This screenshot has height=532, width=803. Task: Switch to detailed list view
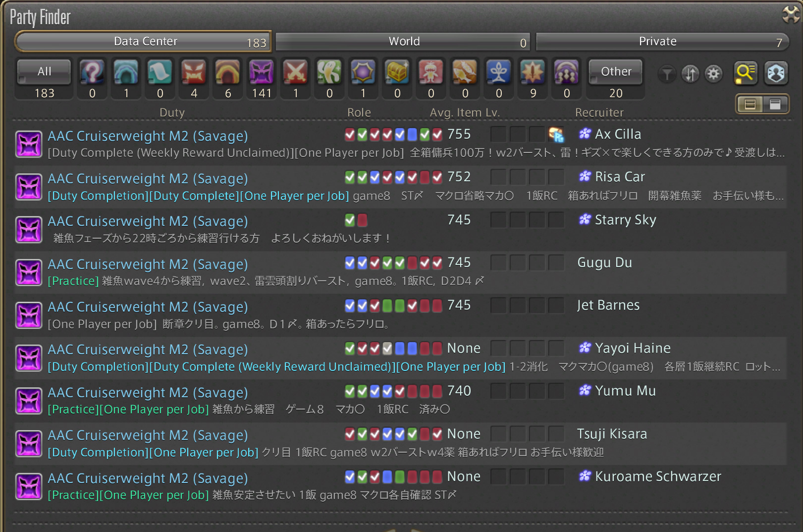click(x=750, y=104)
